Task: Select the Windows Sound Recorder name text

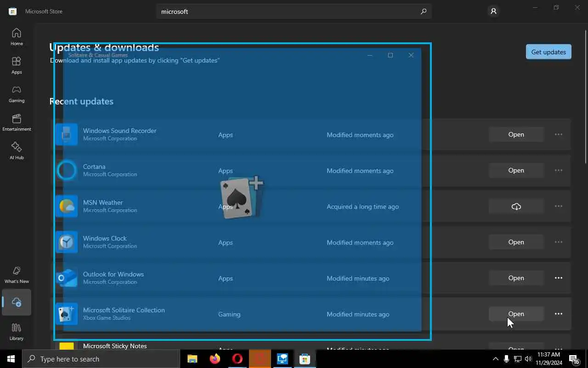Action: (119, 131)
